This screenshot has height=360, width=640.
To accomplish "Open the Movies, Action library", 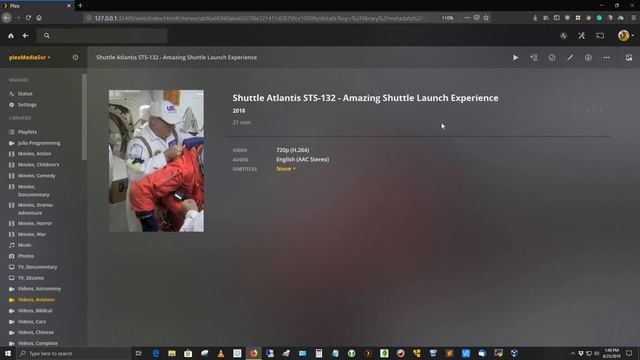I will (34, 154).
